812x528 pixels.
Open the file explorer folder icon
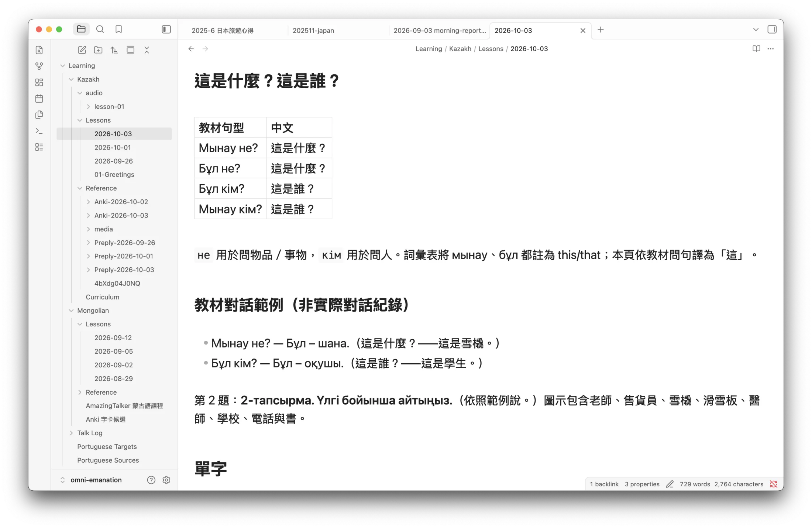81,29
